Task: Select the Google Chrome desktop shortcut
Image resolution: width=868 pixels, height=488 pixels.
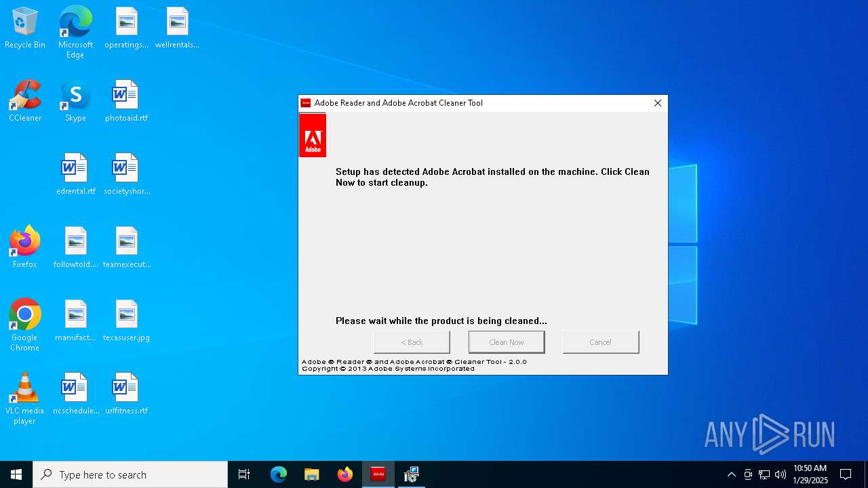Action: [25, 325]
